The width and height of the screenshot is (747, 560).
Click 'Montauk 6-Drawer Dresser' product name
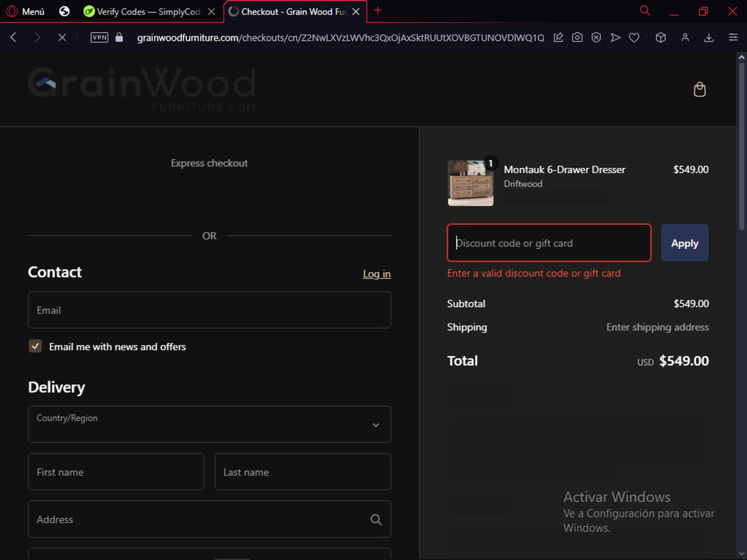(x=564, y=170)
